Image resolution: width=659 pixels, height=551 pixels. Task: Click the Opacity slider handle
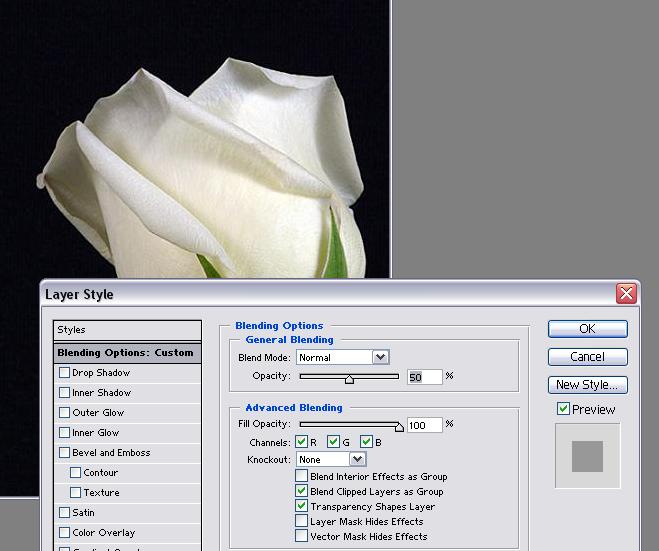pyautogui.click(x=349, y=380)
